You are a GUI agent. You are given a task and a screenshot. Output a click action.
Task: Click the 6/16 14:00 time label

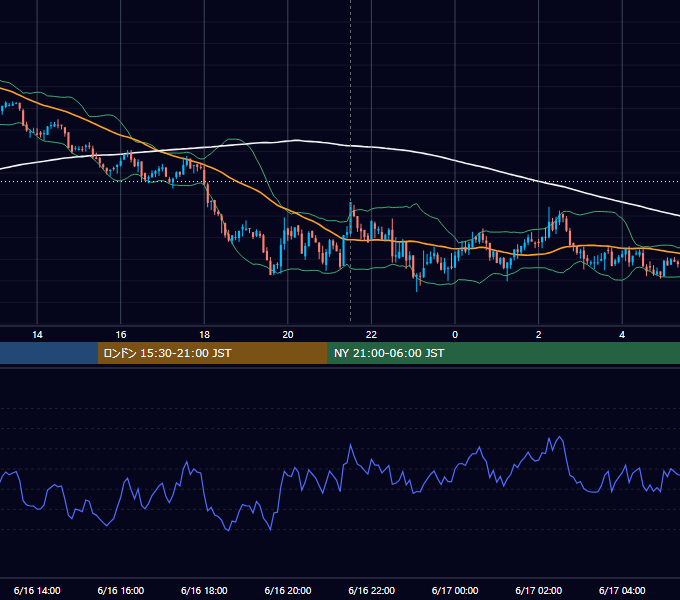pos(37,590)
